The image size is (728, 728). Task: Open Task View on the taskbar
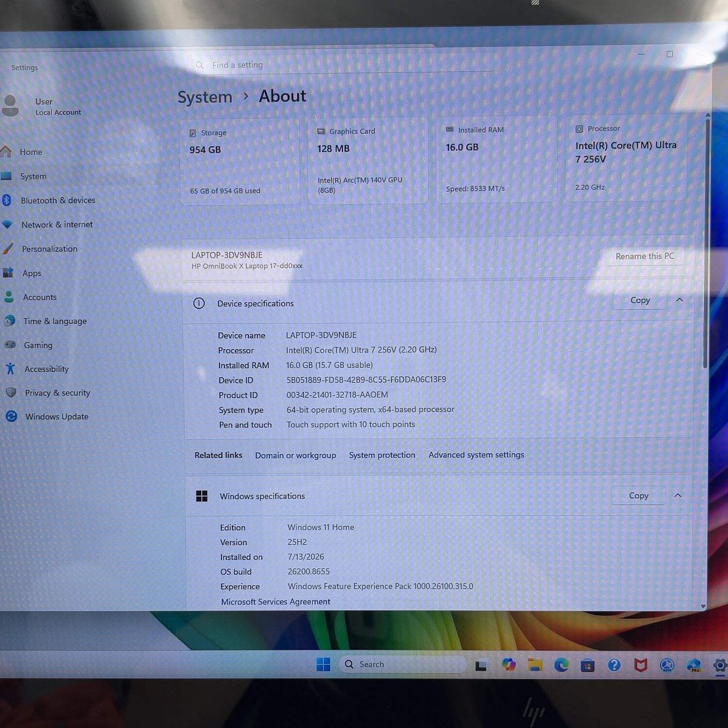pyautogui.click(x=481, y=665)
